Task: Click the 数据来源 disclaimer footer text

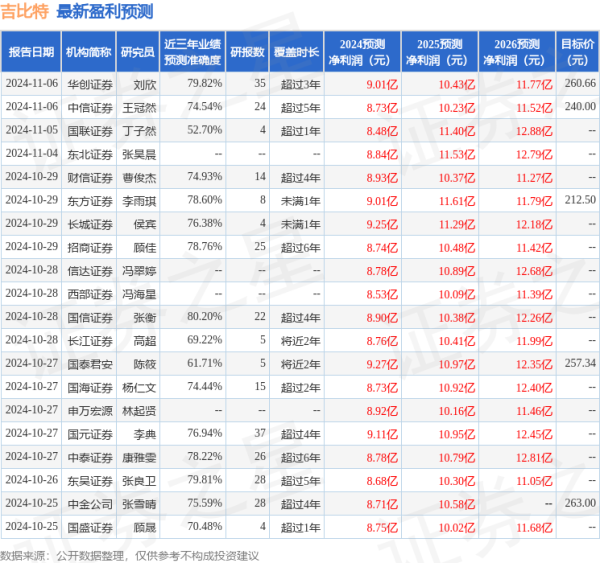Action: 130,556
